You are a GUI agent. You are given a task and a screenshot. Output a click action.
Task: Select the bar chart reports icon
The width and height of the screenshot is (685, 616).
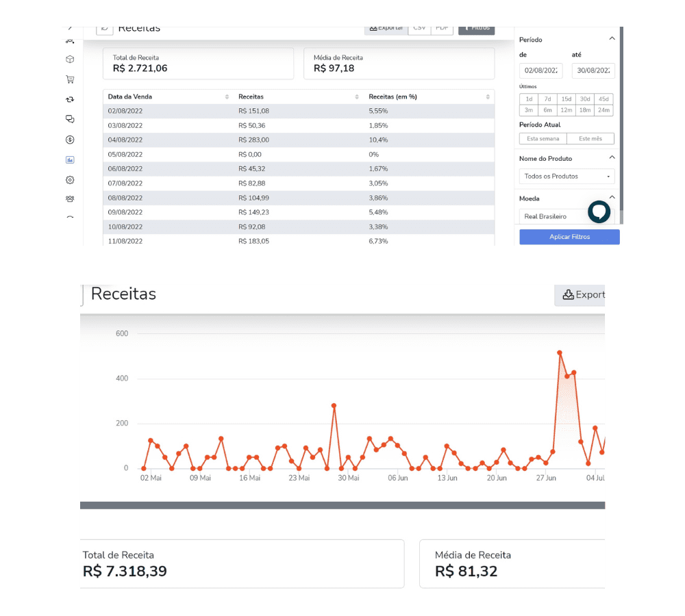tap(70, 159)
